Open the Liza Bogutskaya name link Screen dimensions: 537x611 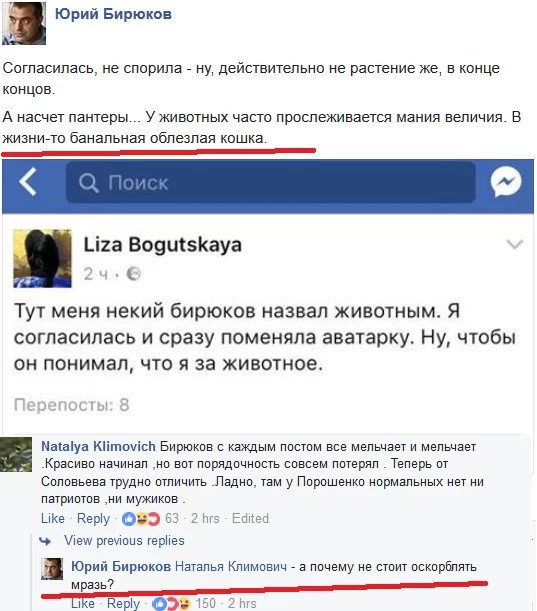coord(163,245)
